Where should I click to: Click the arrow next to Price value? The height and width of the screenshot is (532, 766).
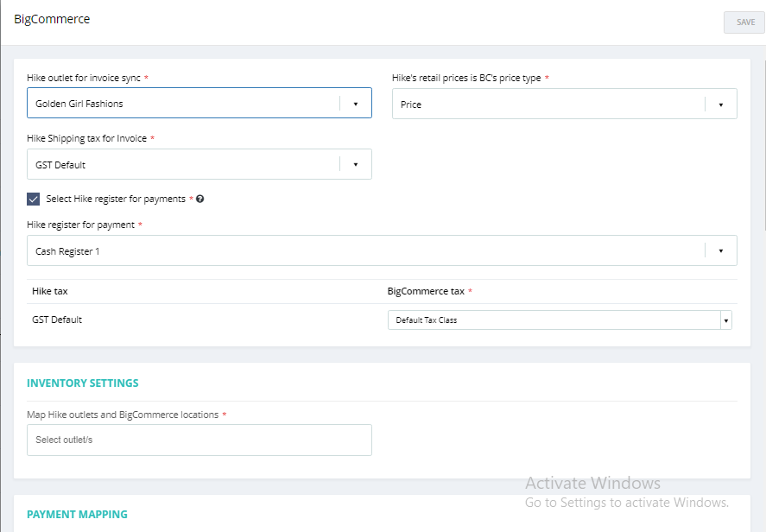pyautogui.click(x=720, y=104)
